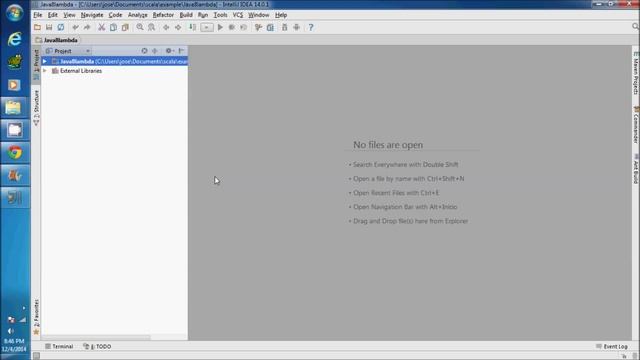This screenshot has width=640, height=360.
Task: Click the Copy icon in toolbar
Action: click(x=113, y=27)
